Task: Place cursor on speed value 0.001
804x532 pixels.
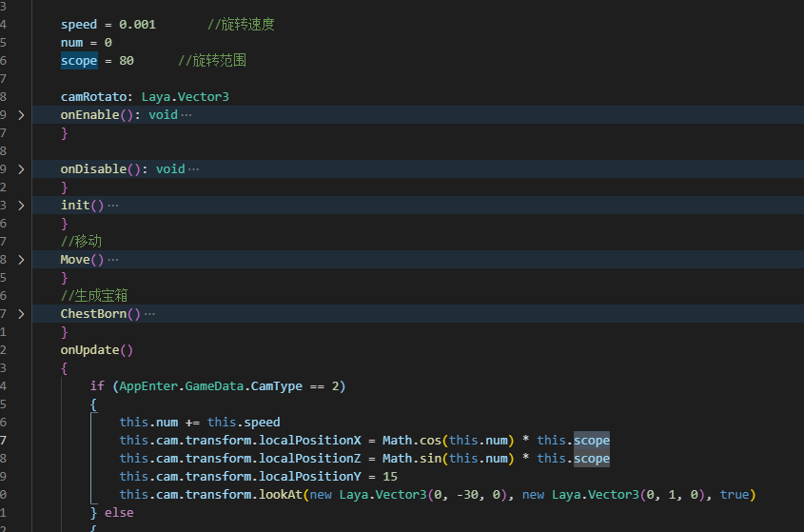Action: [137, 25]
